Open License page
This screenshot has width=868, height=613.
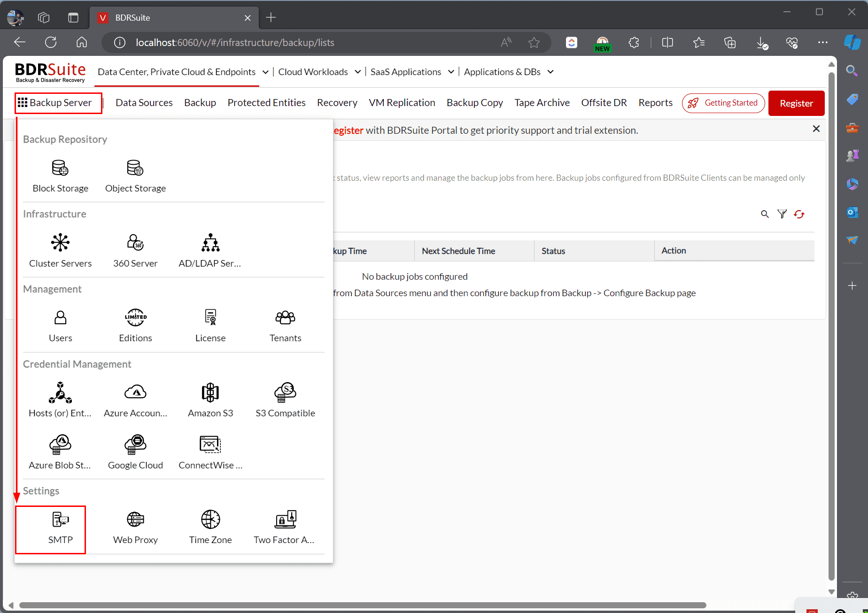click(x=210, y=326)
